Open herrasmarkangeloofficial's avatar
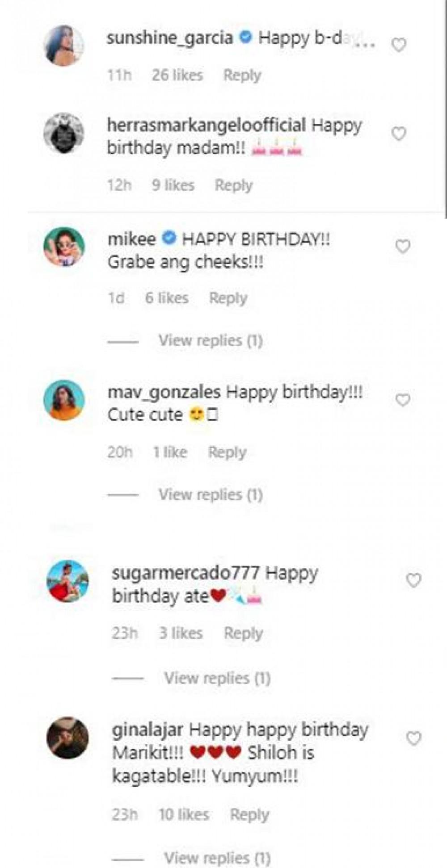Screen dimensions: 447x868 point(63,133)
